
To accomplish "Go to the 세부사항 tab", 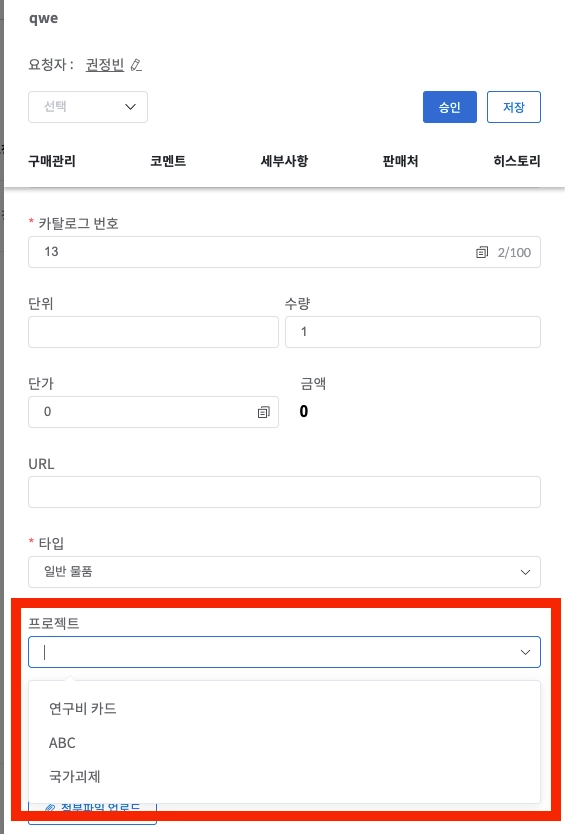I will click(284, 161).
